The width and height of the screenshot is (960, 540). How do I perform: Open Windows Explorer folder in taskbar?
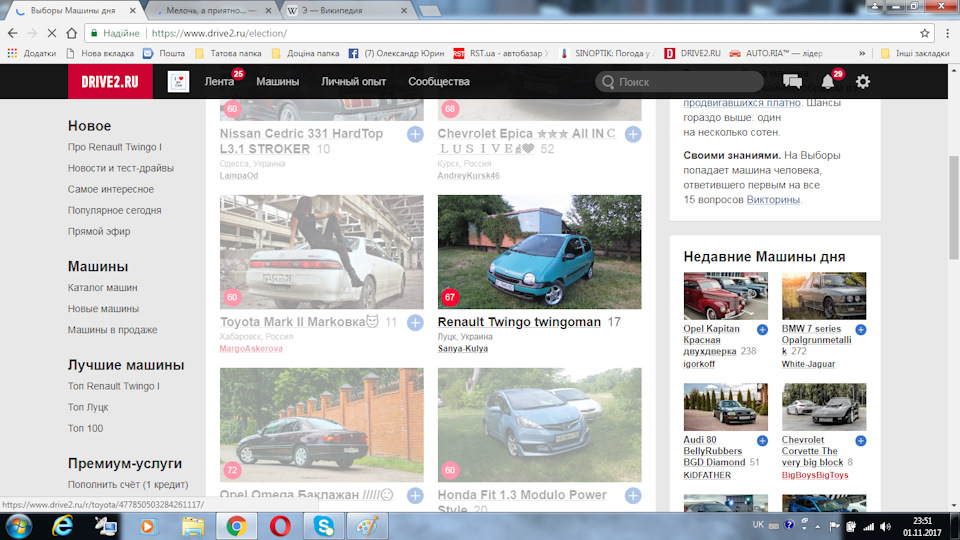coord(192,527)
